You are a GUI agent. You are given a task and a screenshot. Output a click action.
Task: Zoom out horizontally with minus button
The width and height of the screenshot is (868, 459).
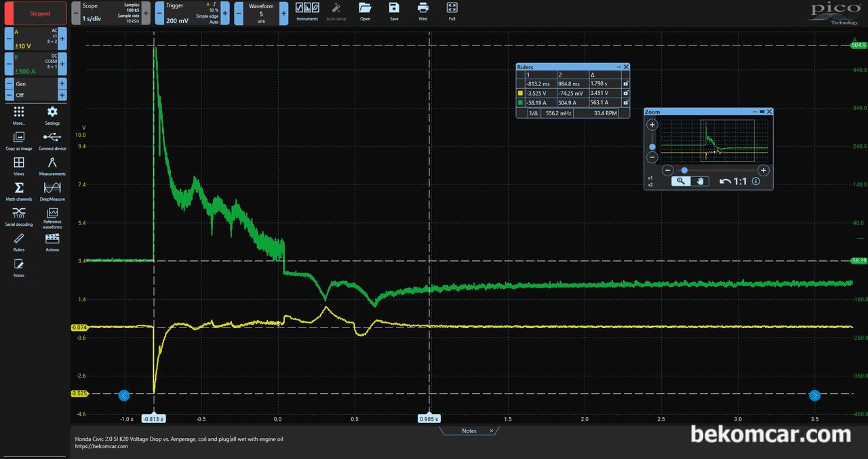(668, 170)
